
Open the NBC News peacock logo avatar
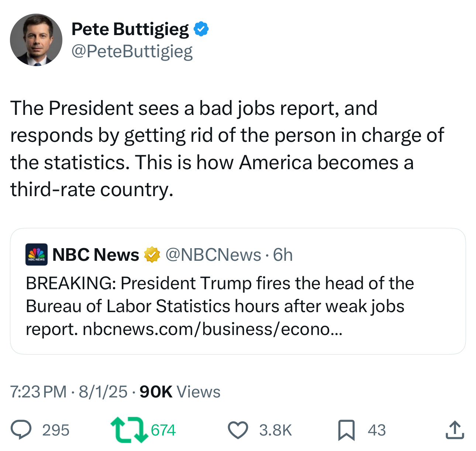tap(36, 254)
